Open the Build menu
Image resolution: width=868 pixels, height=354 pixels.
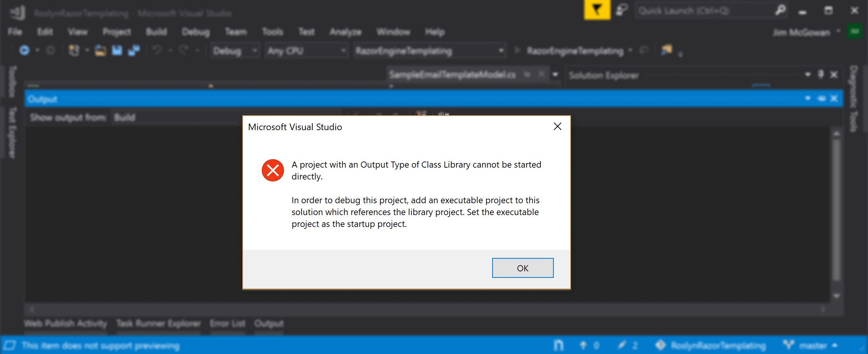[x=157, y=32]
